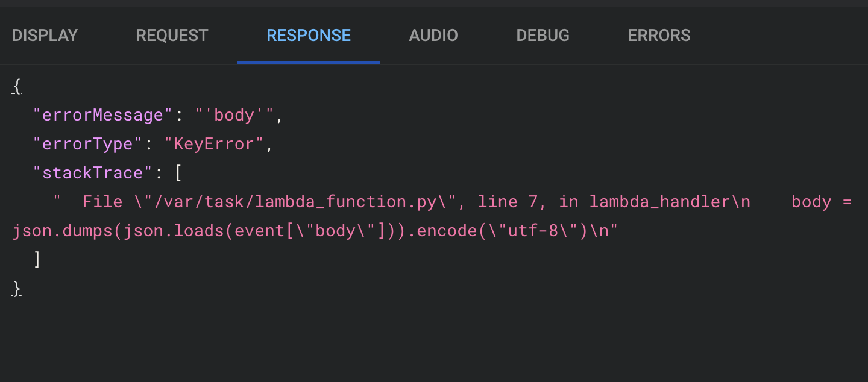Select the RESPONSE tab
The image size is (868, 382).
coord(308,36)
